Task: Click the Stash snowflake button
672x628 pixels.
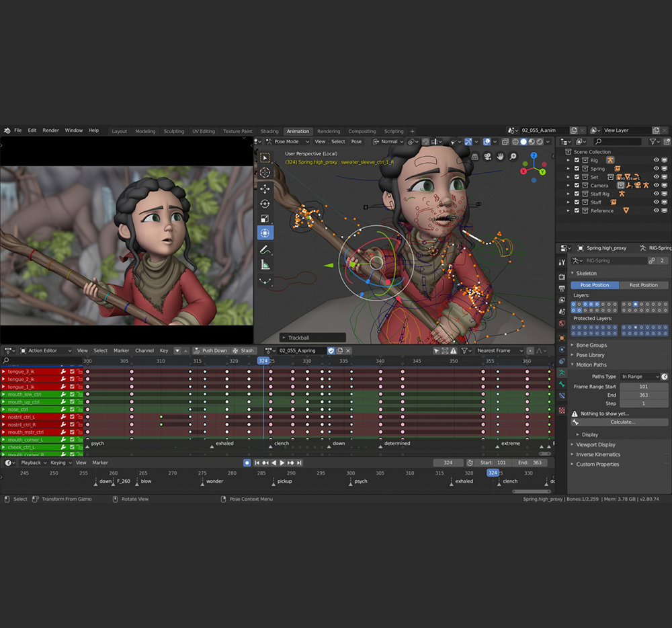Action: pos(243,350)
